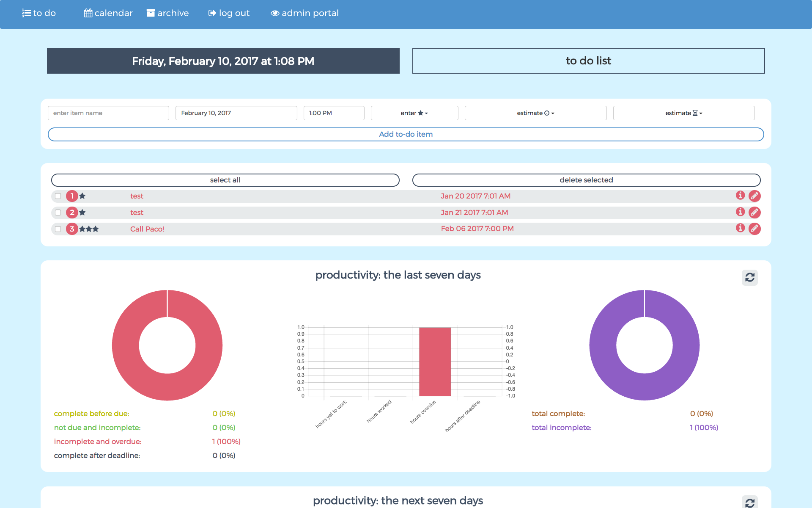
Task: Check the checkbox for item 1 test
Action: 58,196
